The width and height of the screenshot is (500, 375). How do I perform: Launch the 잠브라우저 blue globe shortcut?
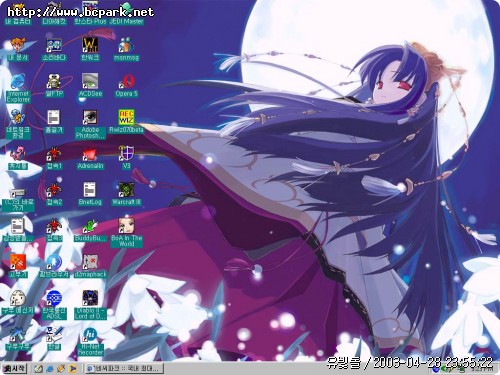point(54,266)
